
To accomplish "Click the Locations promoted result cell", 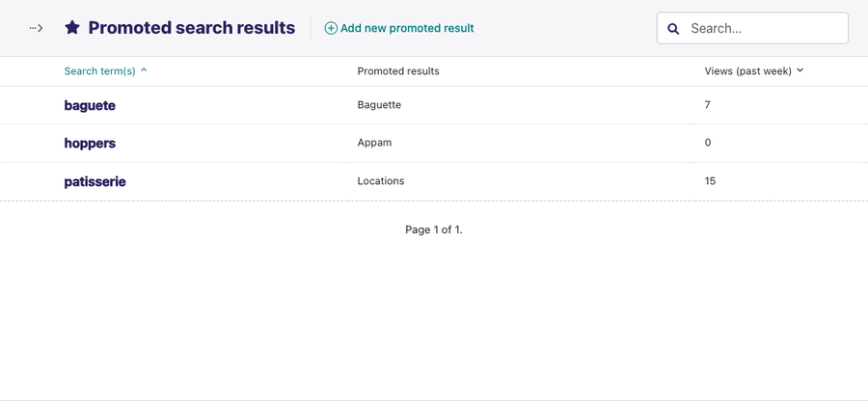I will (x=381, y=181).
